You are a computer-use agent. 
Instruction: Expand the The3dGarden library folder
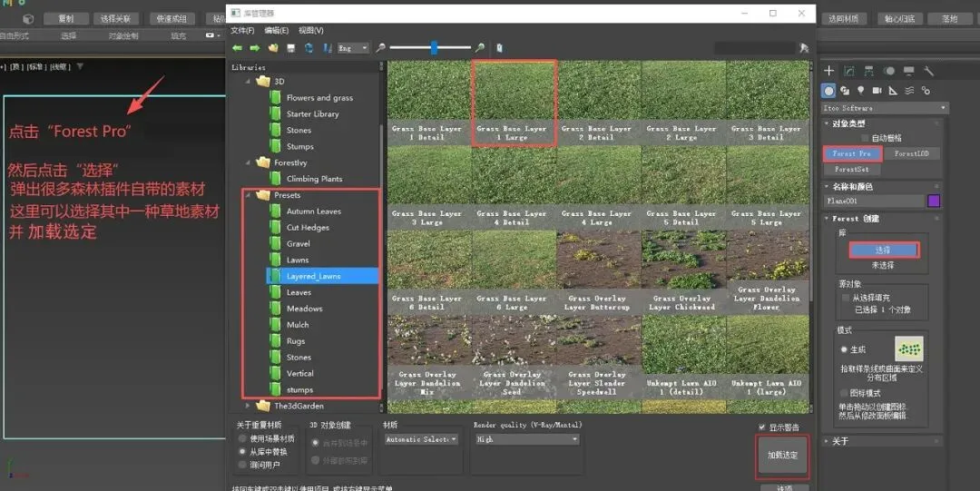point(248,406)
